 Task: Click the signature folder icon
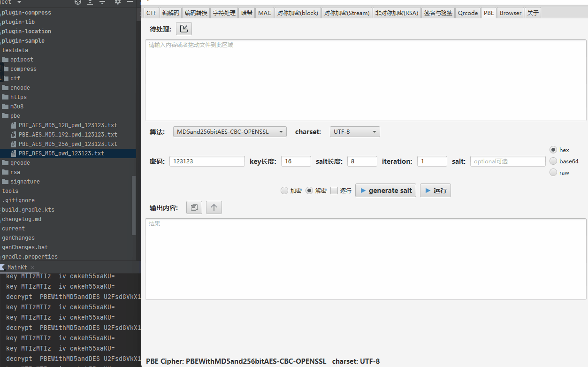[6, 182]
